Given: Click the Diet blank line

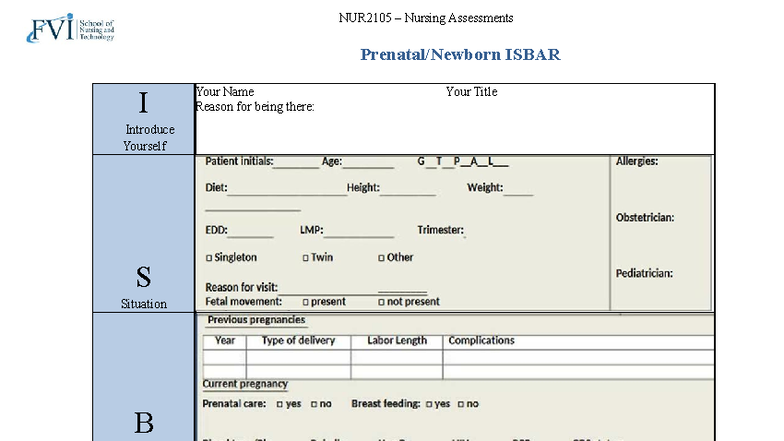Looking at the screenshot, I should (287, 190).
